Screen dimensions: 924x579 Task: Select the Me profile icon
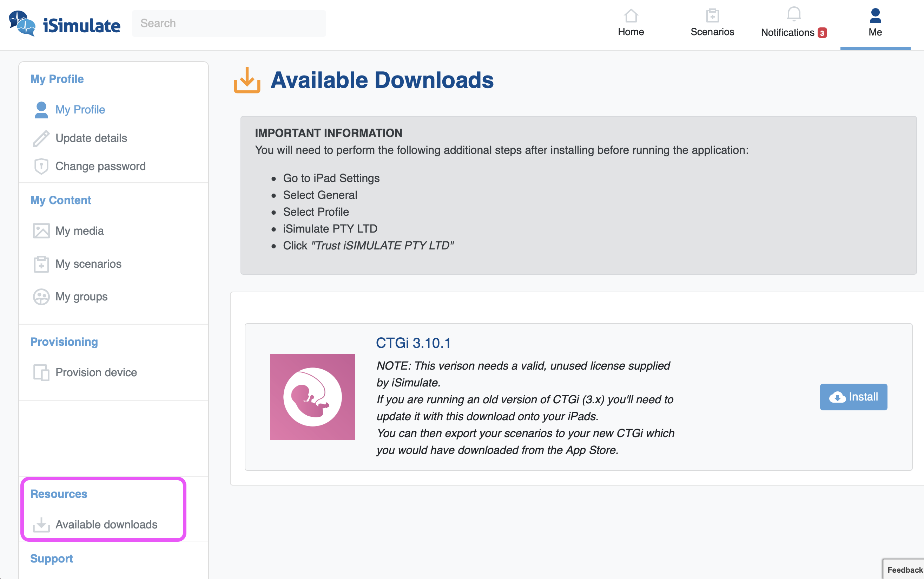click(875, 16)
